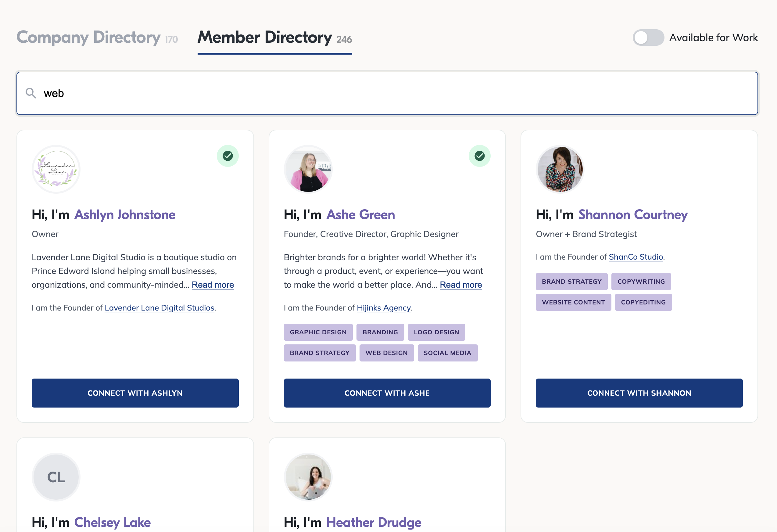The width and height of the screenshot is (777, 532).
Task: Click Chelsey Lake's CL initials avatar
Action: [56, 477]
